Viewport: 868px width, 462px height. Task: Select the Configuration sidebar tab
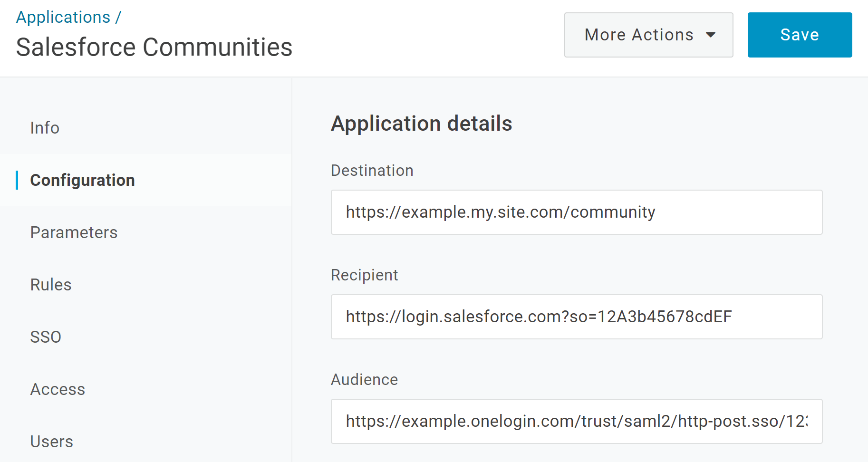click(82, 180)
